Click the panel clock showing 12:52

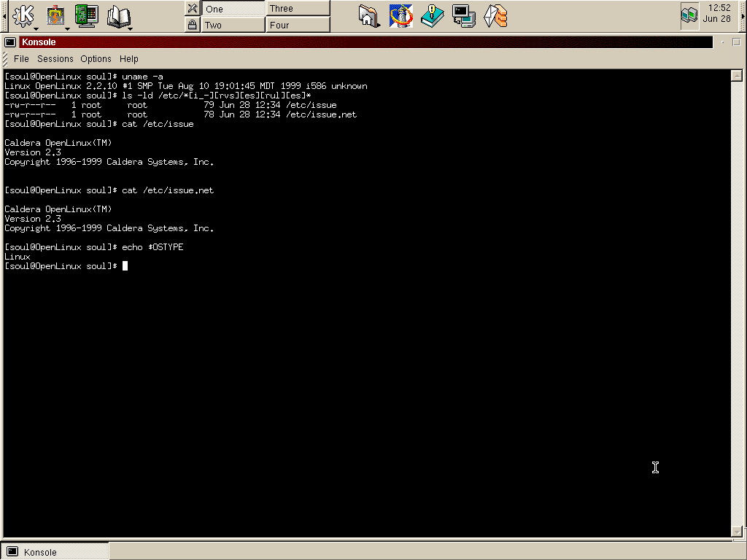click(718, 13)
